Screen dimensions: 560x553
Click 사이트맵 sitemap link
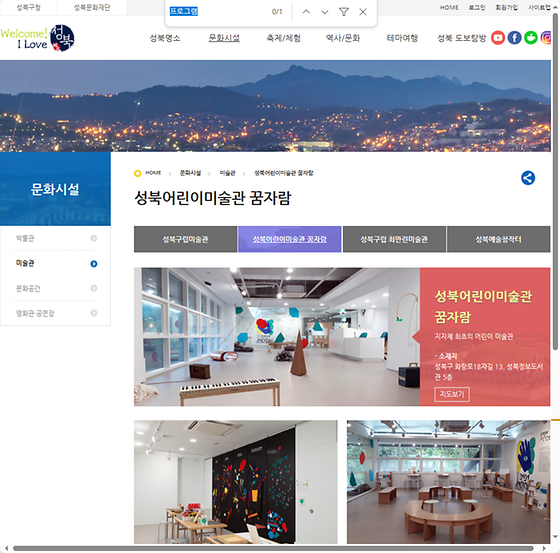(x=539, y=8)
